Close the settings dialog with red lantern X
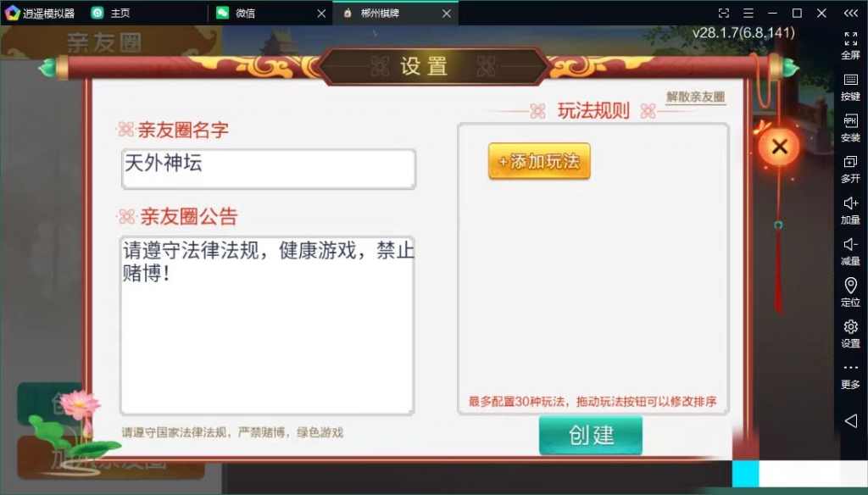 pyautogui.click(x=779, y=147)
